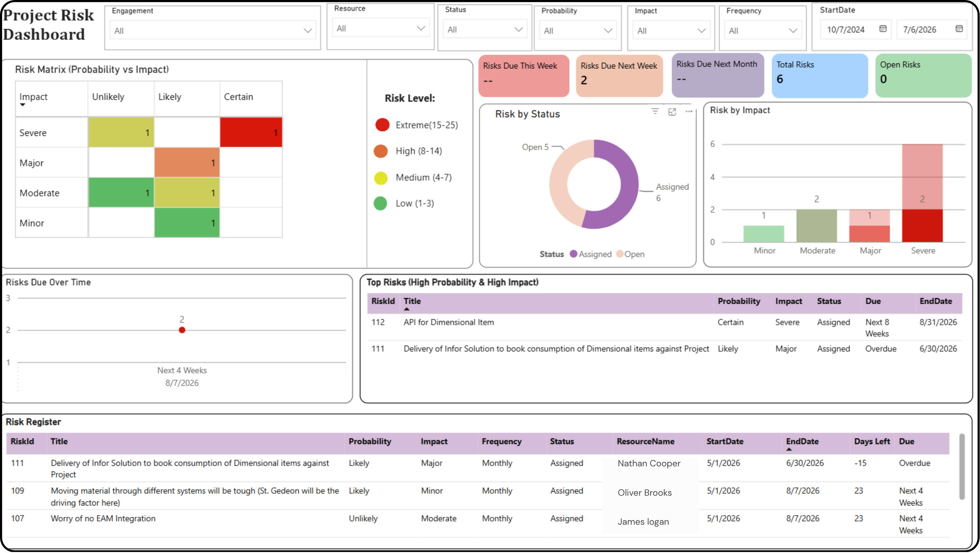Viewport: 980px width, 553px height.
Task: Toggle the Assigned legend item in Risk by Status
Action: click(590, 254)
